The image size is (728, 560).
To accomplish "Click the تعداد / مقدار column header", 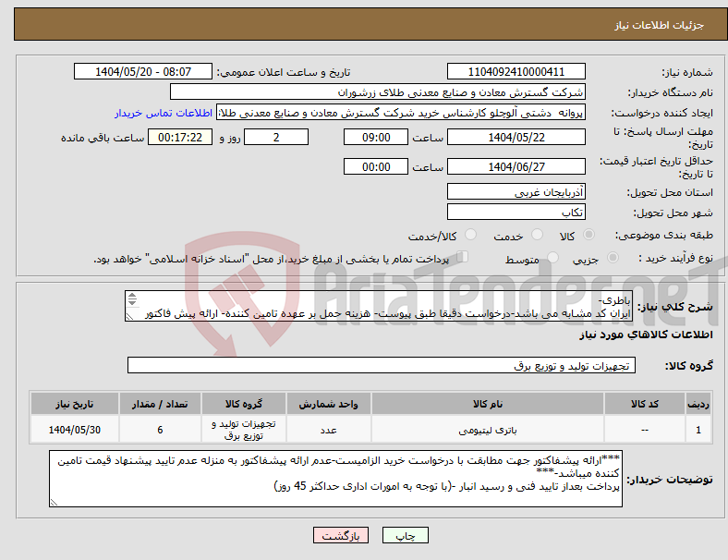I will (x=160, y=404).
